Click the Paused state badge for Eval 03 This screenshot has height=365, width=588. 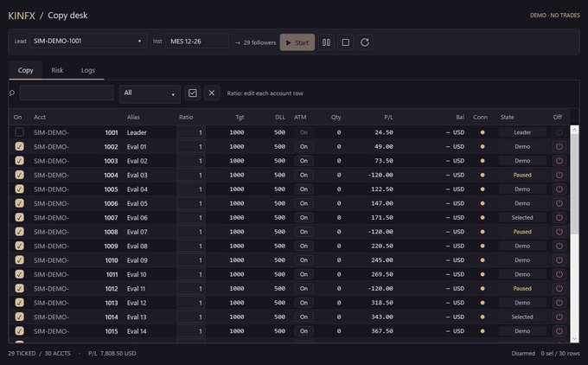pyautogui.click(x=522, y=176)
